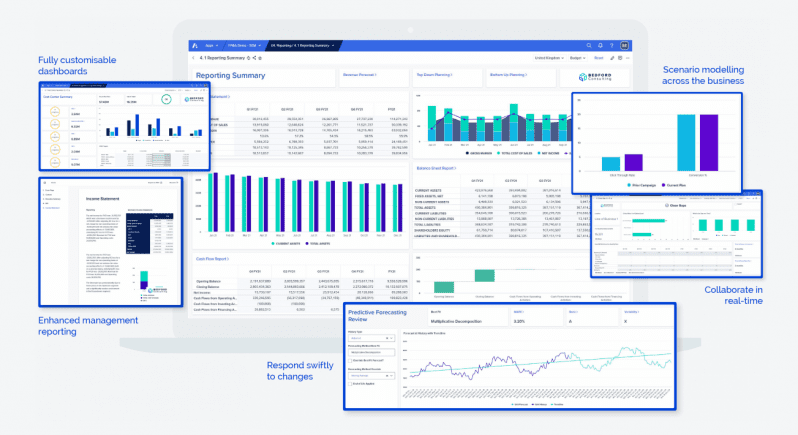Click the Reset button
The image size is (798, 435).
600,58
